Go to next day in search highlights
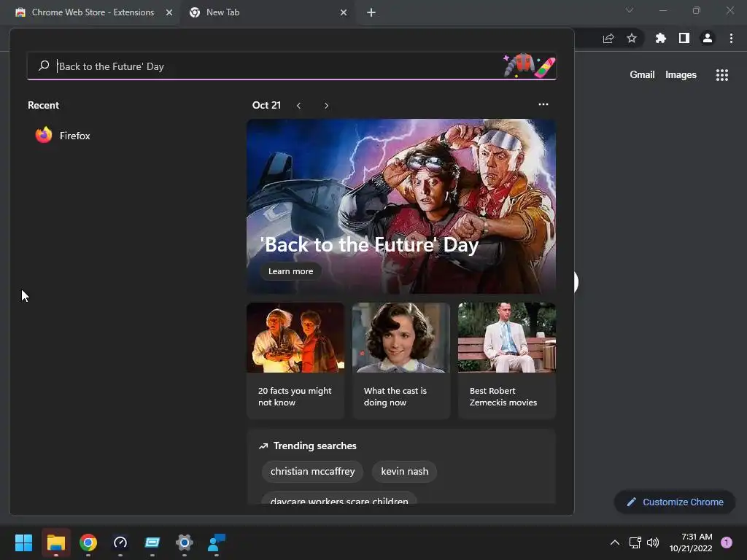 click(x=326, y=106)
